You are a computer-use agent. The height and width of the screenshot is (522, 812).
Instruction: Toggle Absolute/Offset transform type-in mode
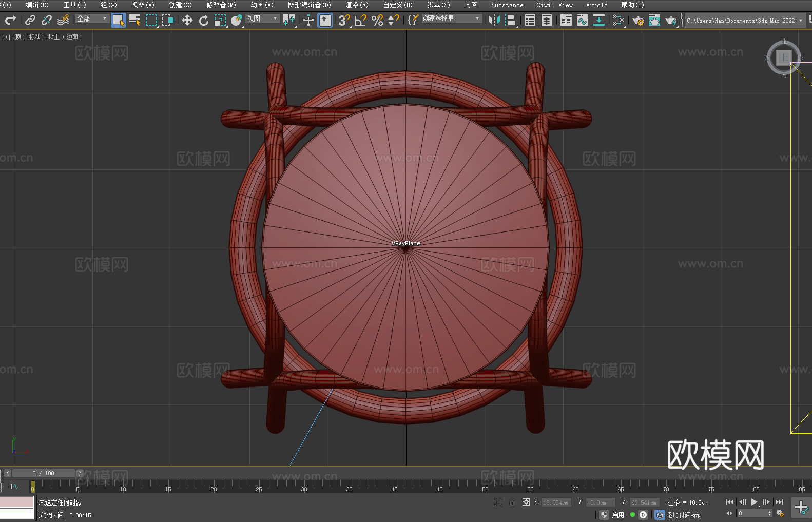point(526,502)
